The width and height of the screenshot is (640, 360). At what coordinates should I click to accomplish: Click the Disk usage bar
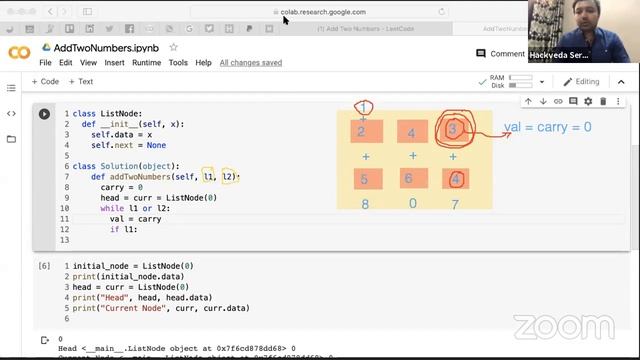pyautogui.click(x=521, y=85)
